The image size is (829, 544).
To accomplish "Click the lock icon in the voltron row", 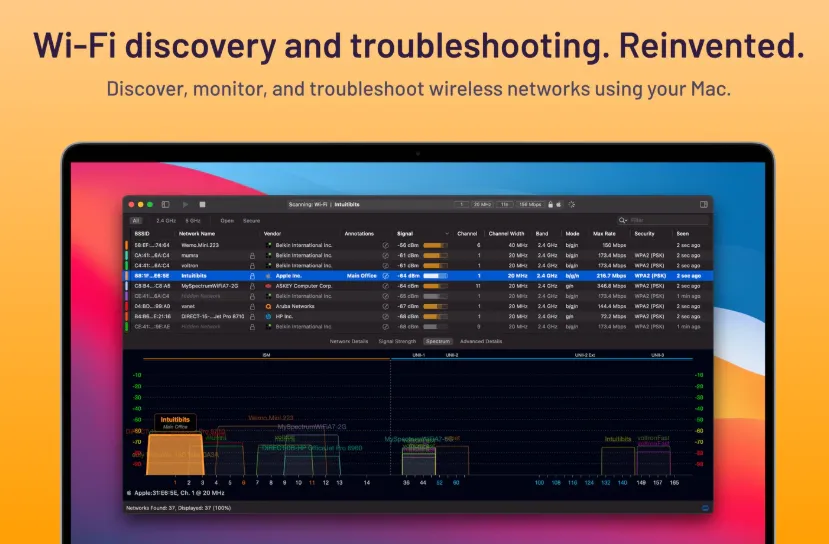I will click(252, 265).
